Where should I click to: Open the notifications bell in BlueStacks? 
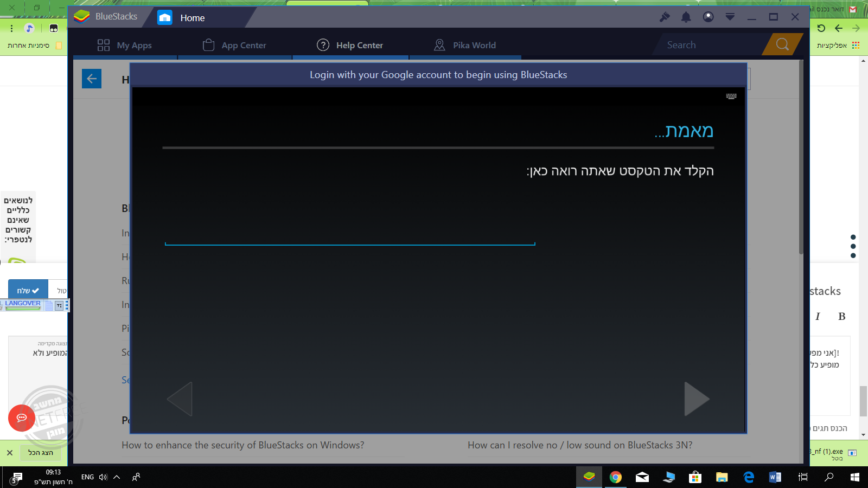[686, 17]
